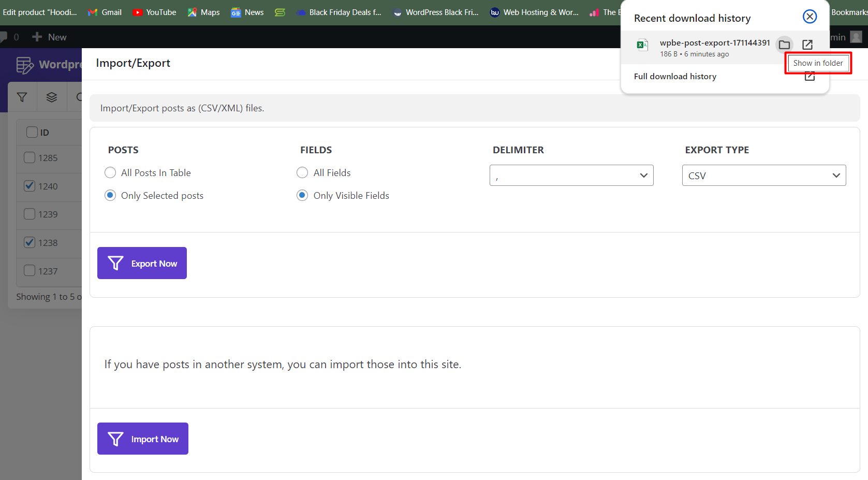Open downloaded file with external icon
This screenshot has width=868, height=480.
(807, 45)
